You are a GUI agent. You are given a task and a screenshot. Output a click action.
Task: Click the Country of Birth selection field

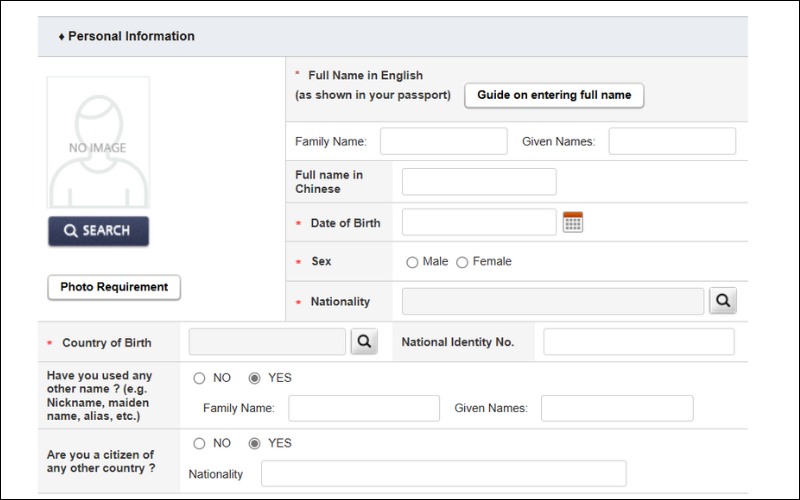[x=267, y=342]
